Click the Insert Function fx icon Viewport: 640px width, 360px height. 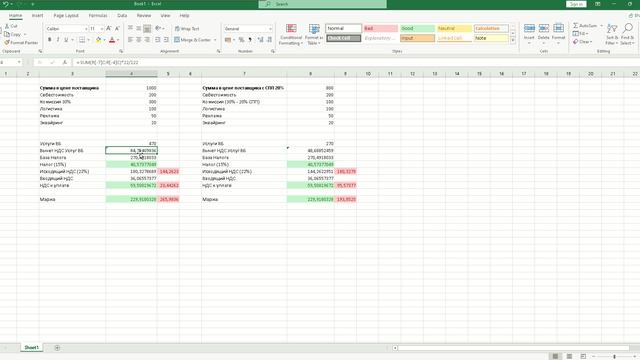(x=64, y=62)
